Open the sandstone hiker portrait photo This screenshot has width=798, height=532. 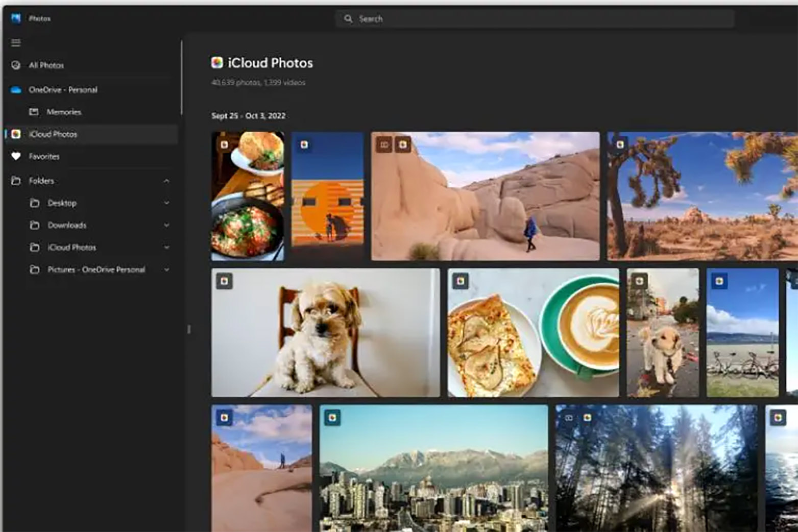click(262, 469)
